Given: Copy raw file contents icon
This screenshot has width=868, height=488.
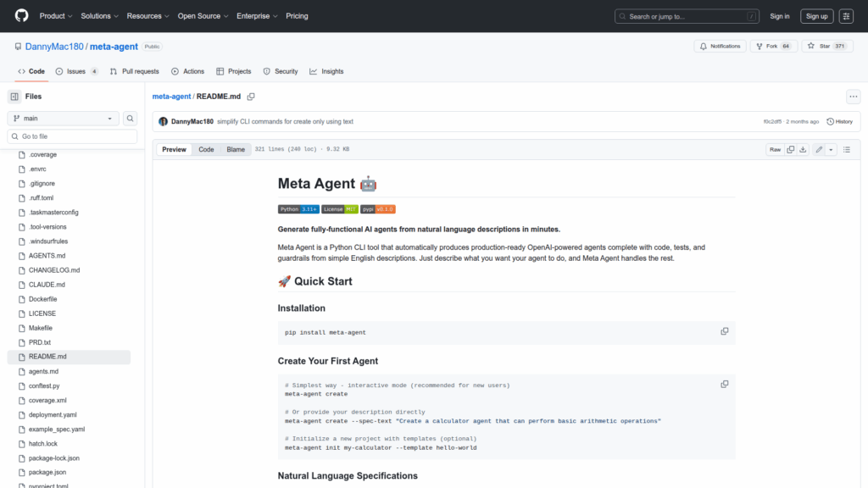Looking at the screenshot, I should pyautogui.click(x=790, y=149).
